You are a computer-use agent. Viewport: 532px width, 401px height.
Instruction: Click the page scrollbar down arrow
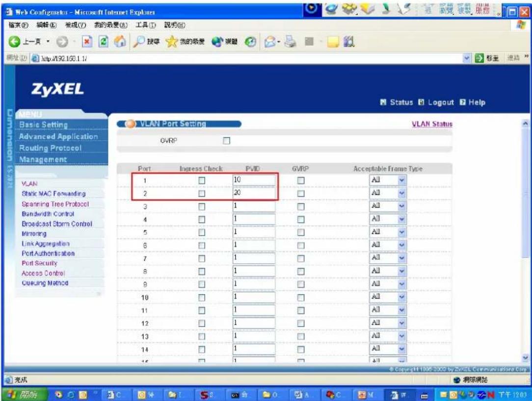pyautogui.click(x=526, y=357)
